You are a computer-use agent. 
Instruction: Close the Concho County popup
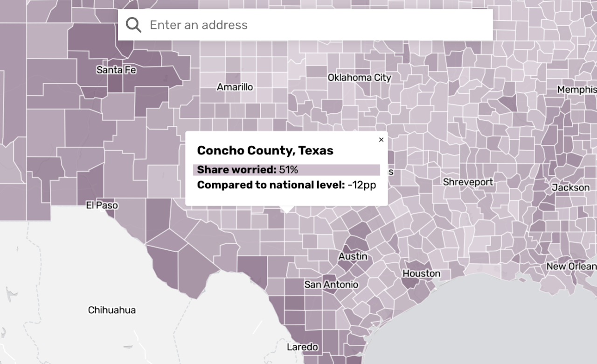click(x=381, y=139)
